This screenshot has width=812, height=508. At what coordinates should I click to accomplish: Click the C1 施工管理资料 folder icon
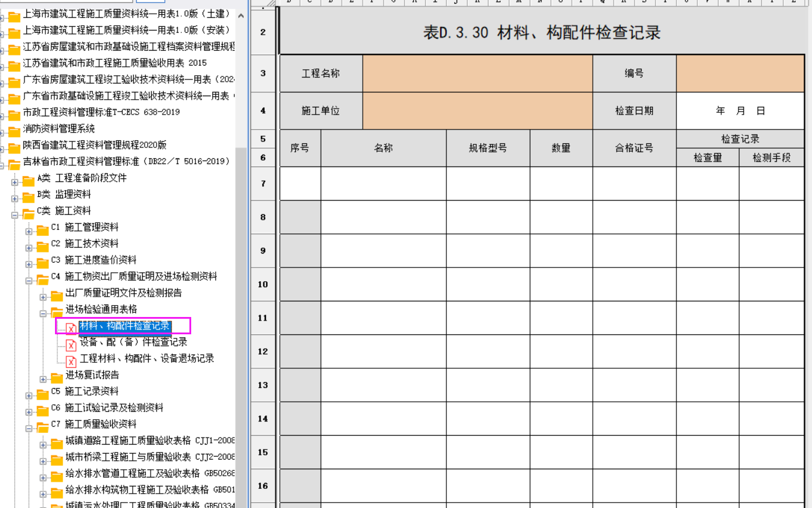(42, 229)
